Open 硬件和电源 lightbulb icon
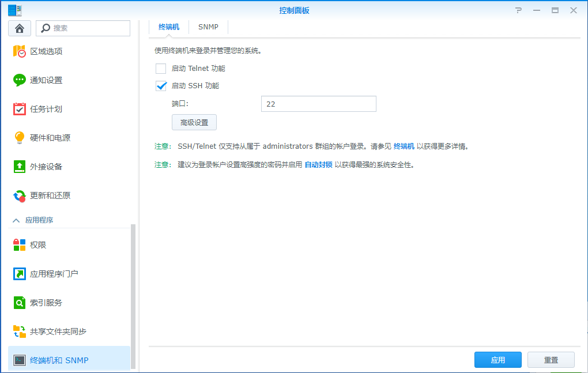The image size is (588, 373). coord(20,138)
